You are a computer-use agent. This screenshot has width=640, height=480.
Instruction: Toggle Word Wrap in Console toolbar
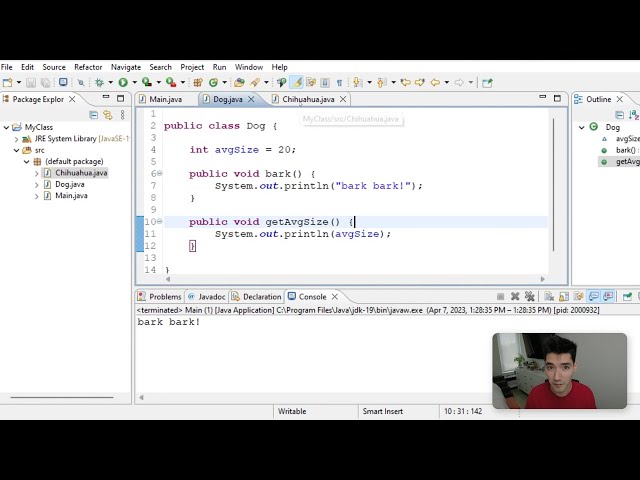tap(578, 297)
